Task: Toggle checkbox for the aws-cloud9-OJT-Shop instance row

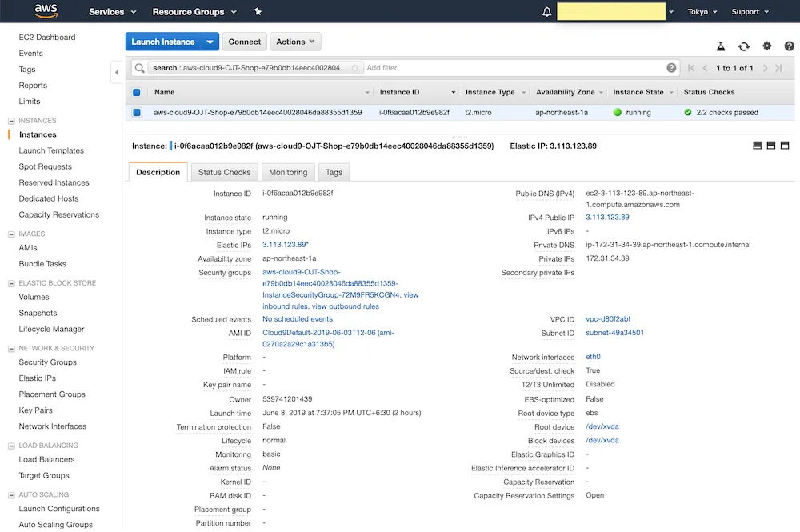Action: [136, 112]
